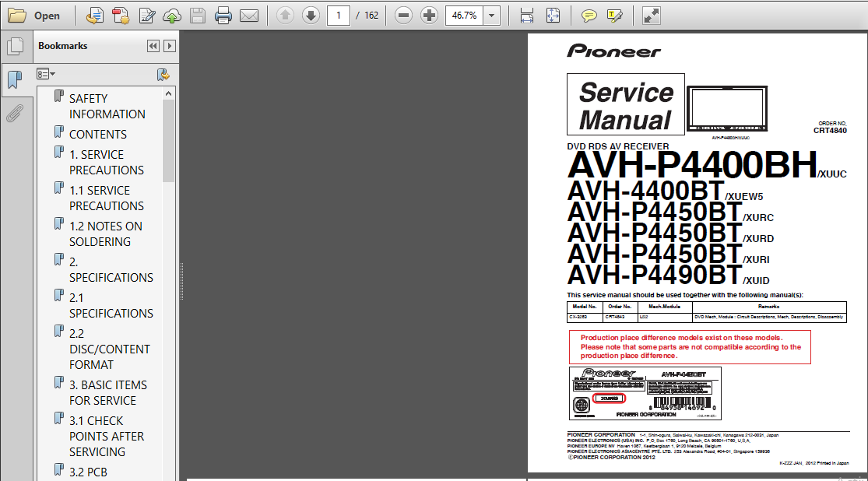Open the zoom level dropdown arrow
The width and height of the screenshot is (868, 481).
click(x=491, y=16)
